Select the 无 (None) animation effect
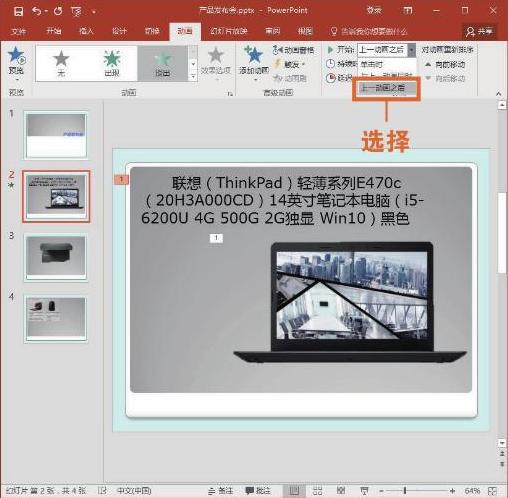Screen dimensions: 508x498 [61, 63]
